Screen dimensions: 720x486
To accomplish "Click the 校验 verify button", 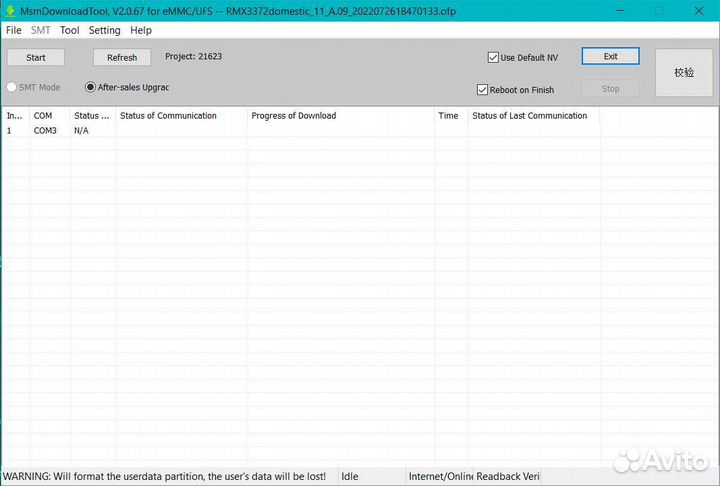I will click(683, 73).
